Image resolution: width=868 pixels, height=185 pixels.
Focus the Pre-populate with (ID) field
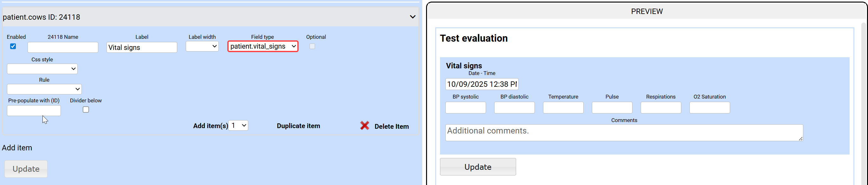point(34,111)
